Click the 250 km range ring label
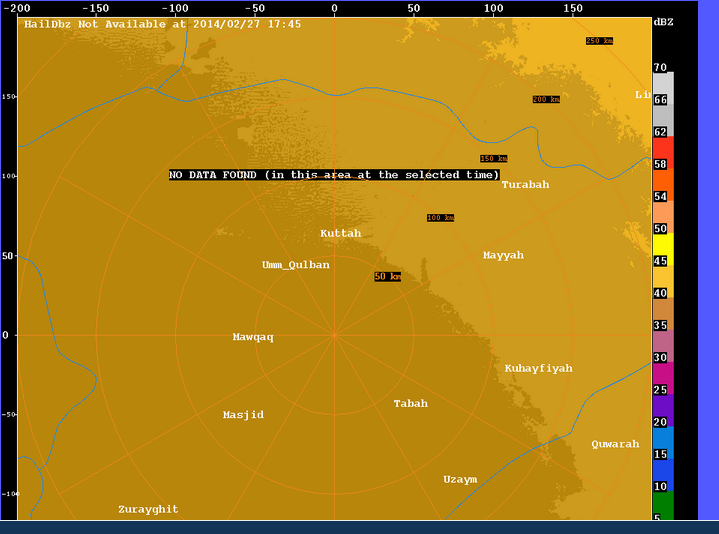 point(599,41)
